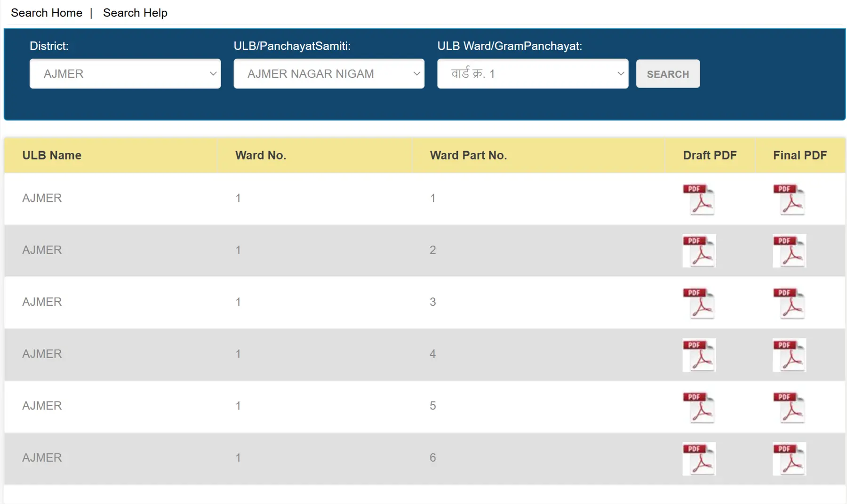This screenshot has width=847, height=504.
Task: Open the Search Help link
Action: point(135,13)
